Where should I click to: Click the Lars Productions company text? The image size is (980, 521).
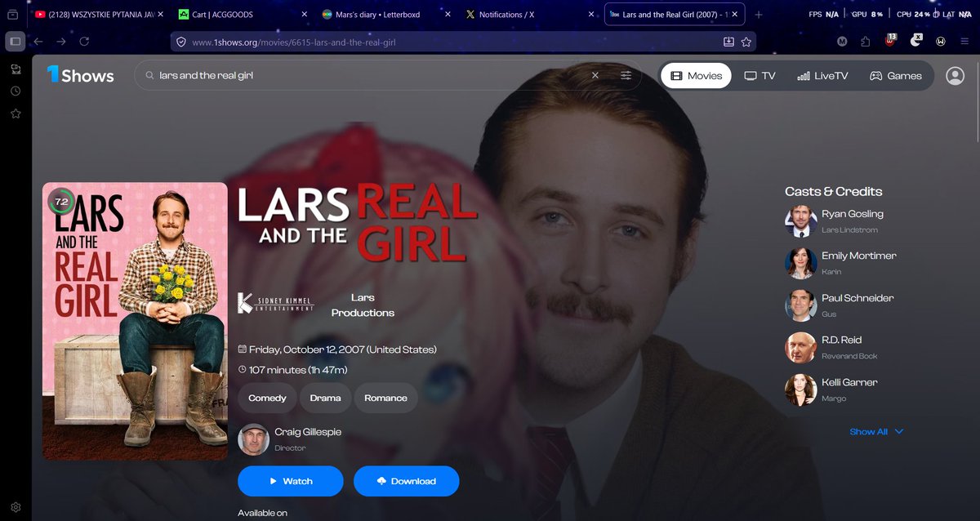pos(363,305)
